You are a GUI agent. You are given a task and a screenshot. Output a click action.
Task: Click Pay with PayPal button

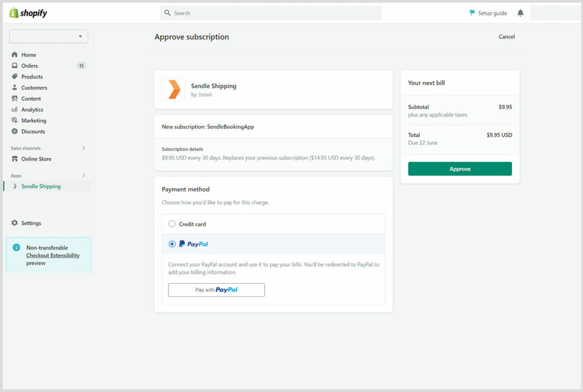(216, 290)
